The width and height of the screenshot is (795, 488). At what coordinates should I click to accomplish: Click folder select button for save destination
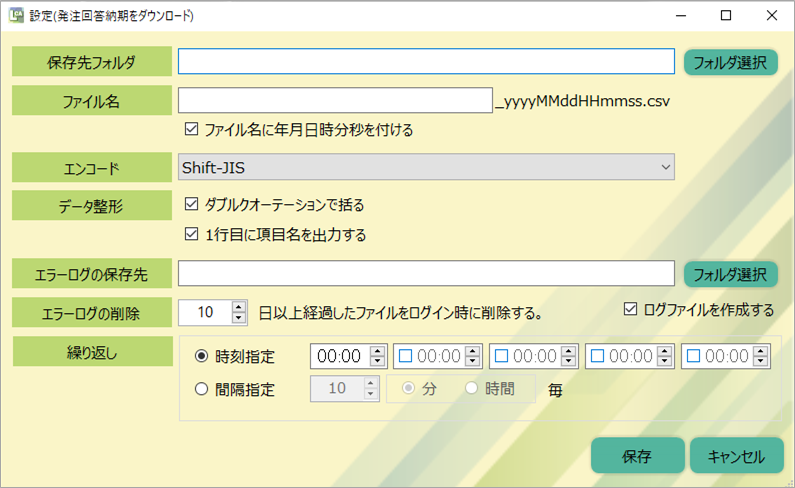(730, 62)
